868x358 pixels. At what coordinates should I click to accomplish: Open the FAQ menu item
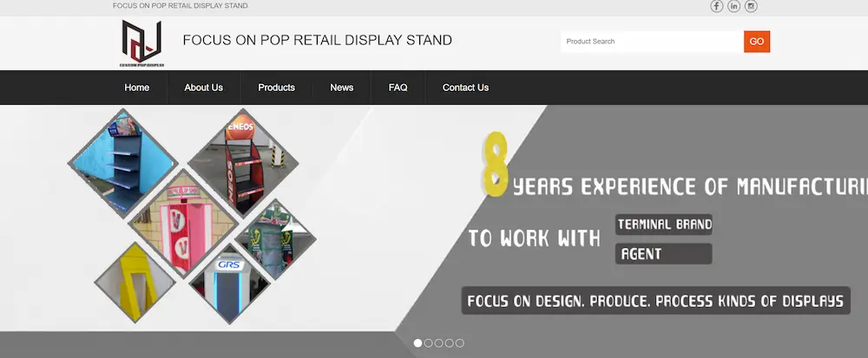(x=398, y=88)
